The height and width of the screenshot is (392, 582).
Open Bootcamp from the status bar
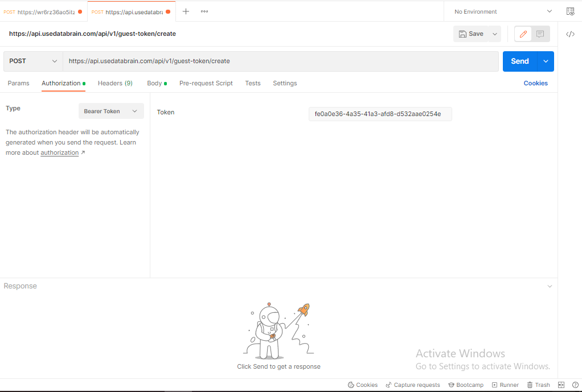pos(466,385)
